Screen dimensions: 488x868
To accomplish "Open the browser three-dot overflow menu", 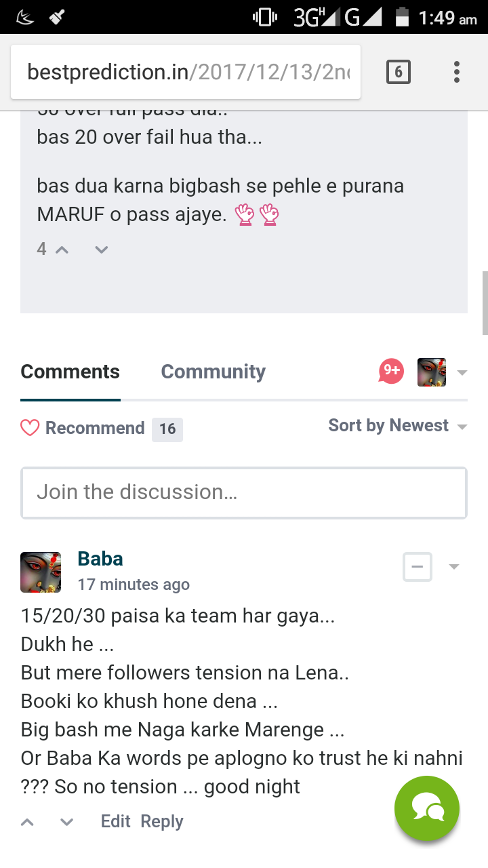I will click(457, 72).
